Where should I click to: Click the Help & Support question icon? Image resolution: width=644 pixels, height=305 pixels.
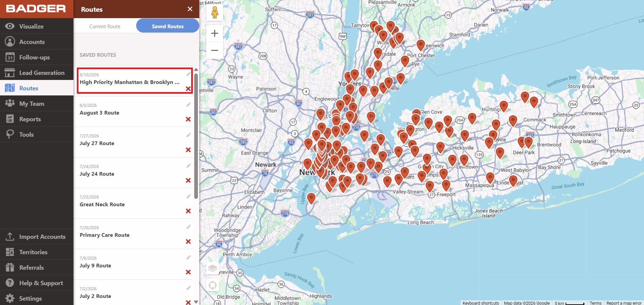(x=10, y=283)
